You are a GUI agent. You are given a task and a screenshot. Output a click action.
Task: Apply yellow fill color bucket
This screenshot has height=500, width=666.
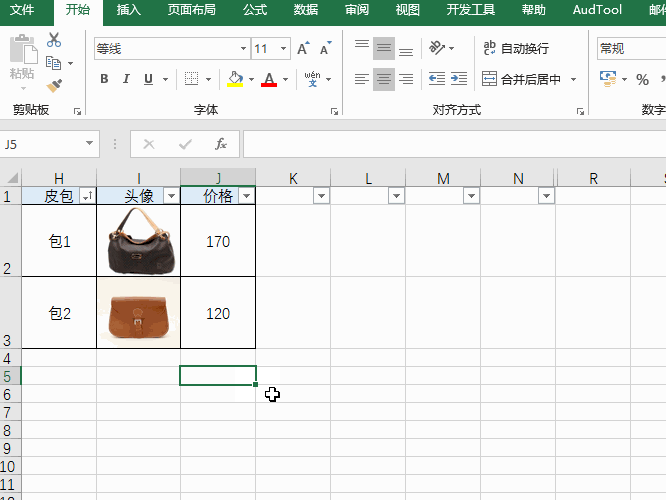[235, 79]
